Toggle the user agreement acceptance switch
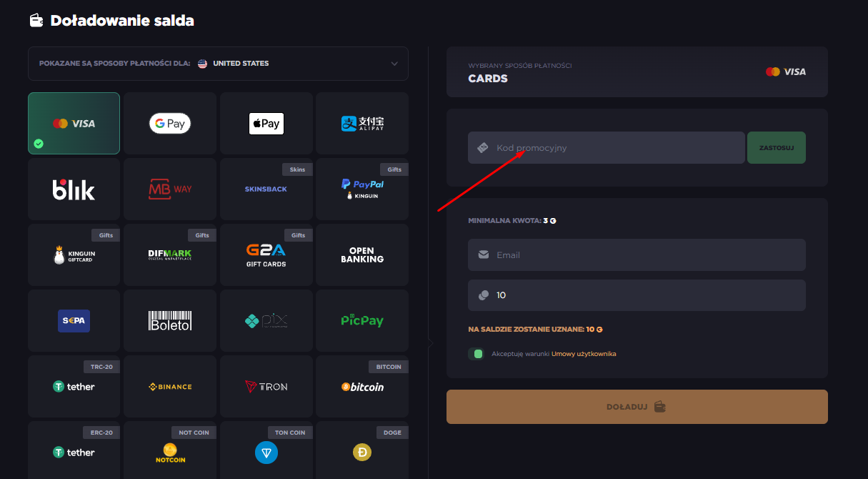Viewport: 868px width, 479px height. tap(476, 354)
